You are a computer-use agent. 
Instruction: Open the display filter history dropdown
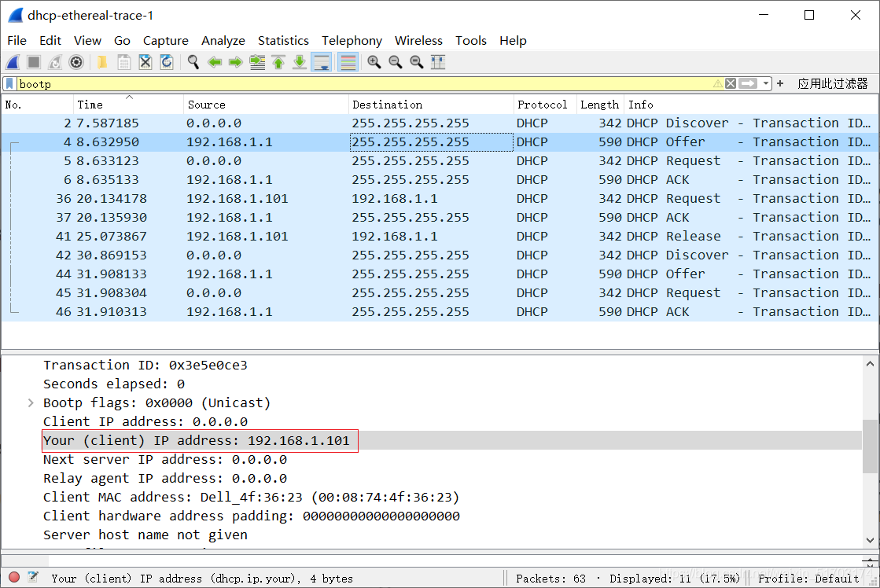pyautogui.click(x=766, y=83)
